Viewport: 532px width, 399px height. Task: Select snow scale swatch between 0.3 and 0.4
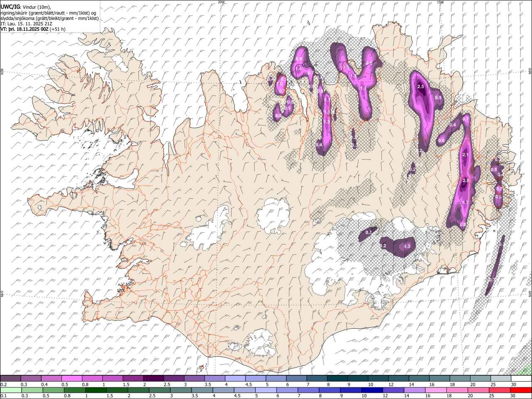coord(31,379)
